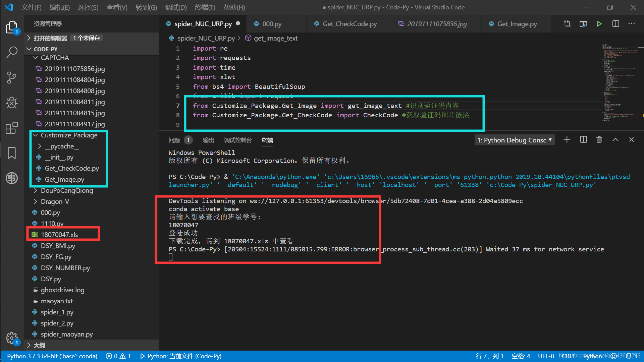Split the editor to the right
Screen dimensions: 644x362
(616, 24)
